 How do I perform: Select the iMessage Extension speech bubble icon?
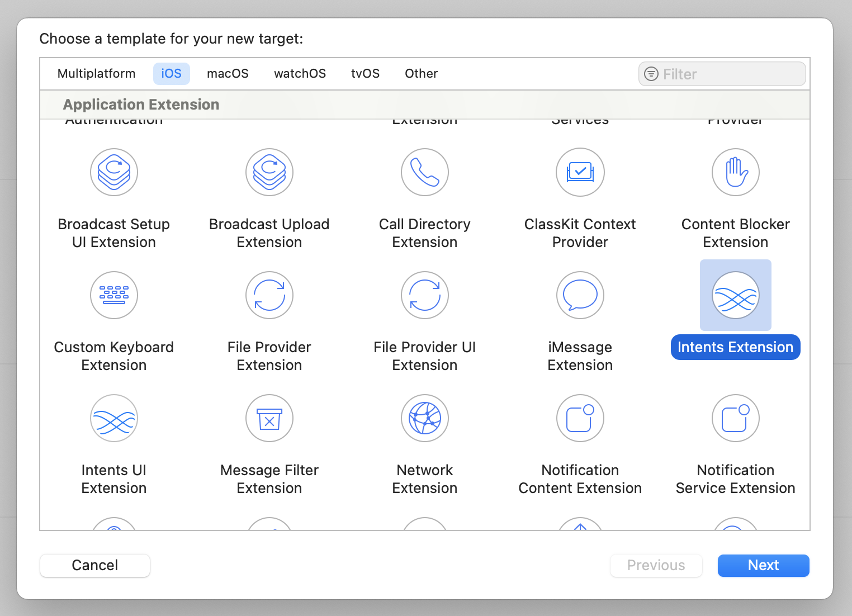[580, 295]
